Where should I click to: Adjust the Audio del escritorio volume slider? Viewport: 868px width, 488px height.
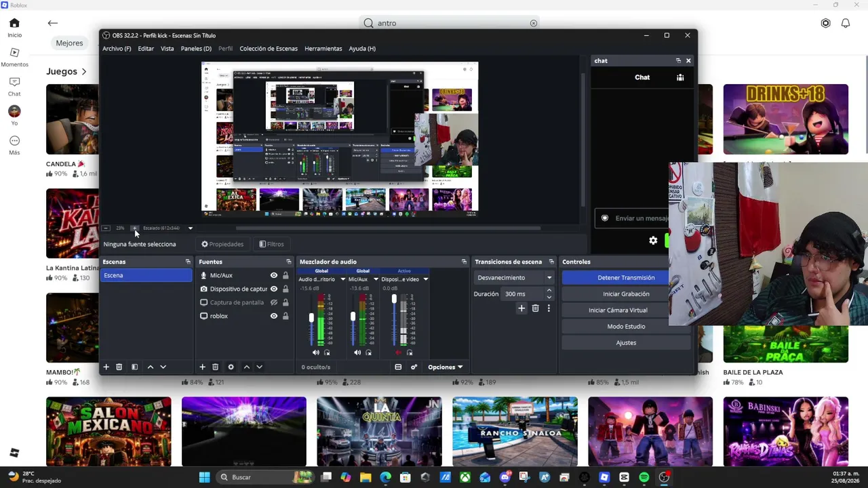(311, 319)
